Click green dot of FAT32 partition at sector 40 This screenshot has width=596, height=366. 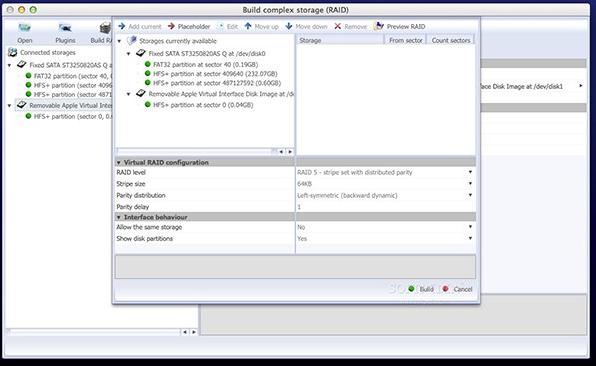tap(148, 64)
